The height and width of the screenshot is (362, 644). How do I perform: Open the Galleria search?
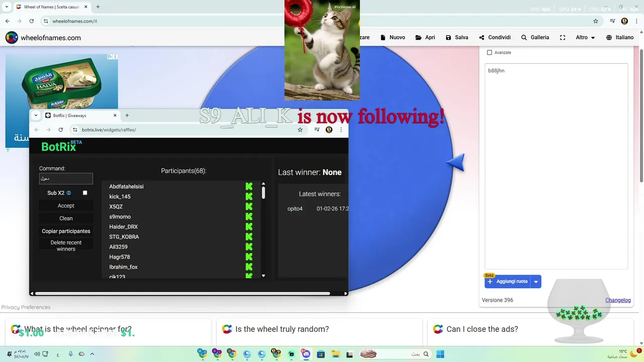tap(535, 38)
